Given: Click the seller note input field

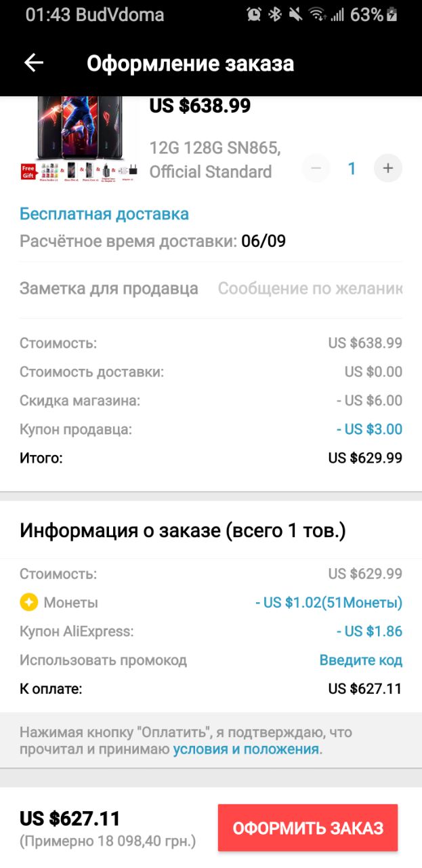Looking at the screenshot, I should pos(310,289).
